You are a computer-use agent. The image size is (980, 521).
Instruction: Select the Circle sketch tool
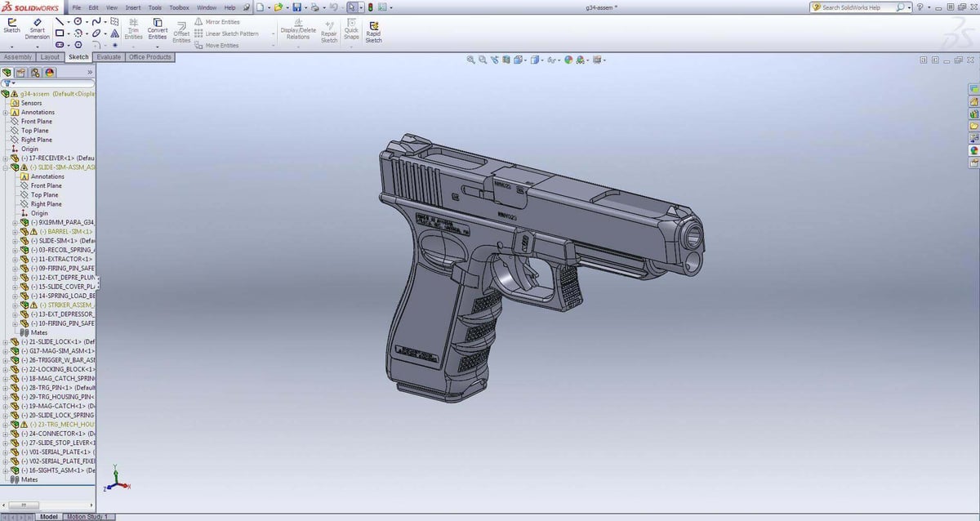click(x=78, y=21)
